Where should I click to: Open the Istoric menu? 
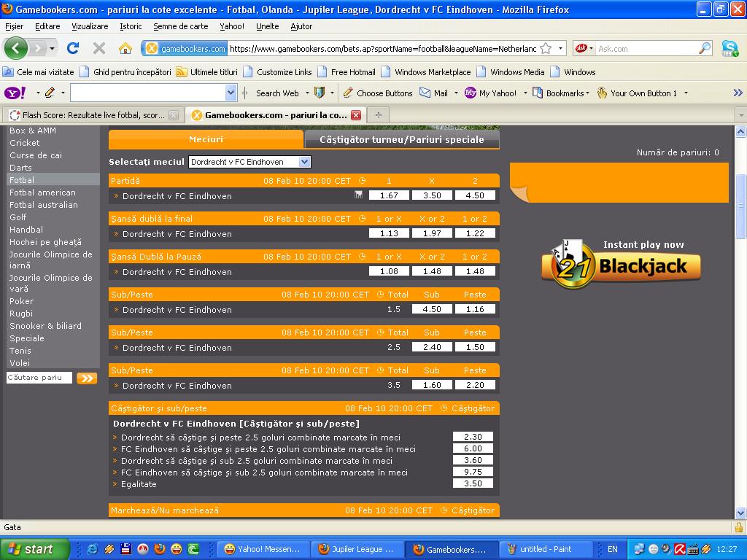pos(131,26)
